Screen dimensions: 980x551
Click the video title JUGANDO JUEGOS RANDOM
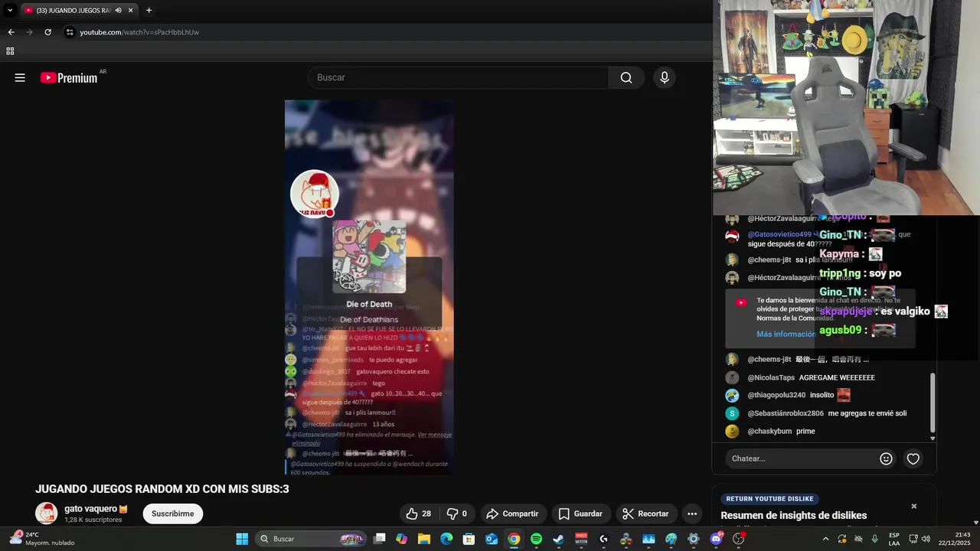point(162,489)
